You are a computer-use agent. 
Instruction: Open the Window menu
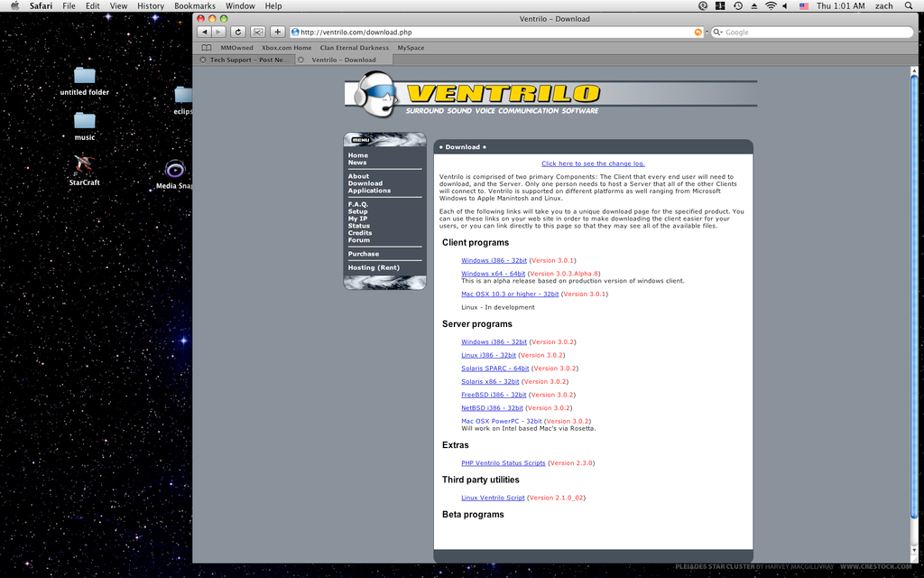[x=240, y=6]
